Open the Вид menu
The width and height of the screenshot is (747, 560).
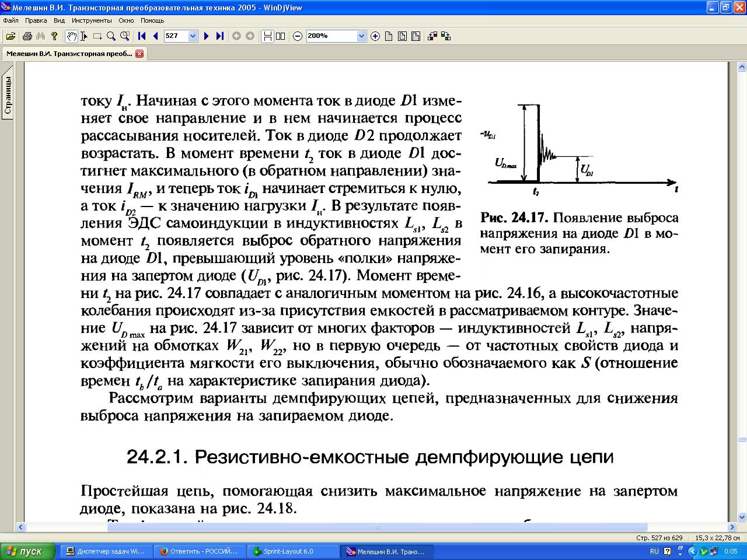tap(59, 20)
